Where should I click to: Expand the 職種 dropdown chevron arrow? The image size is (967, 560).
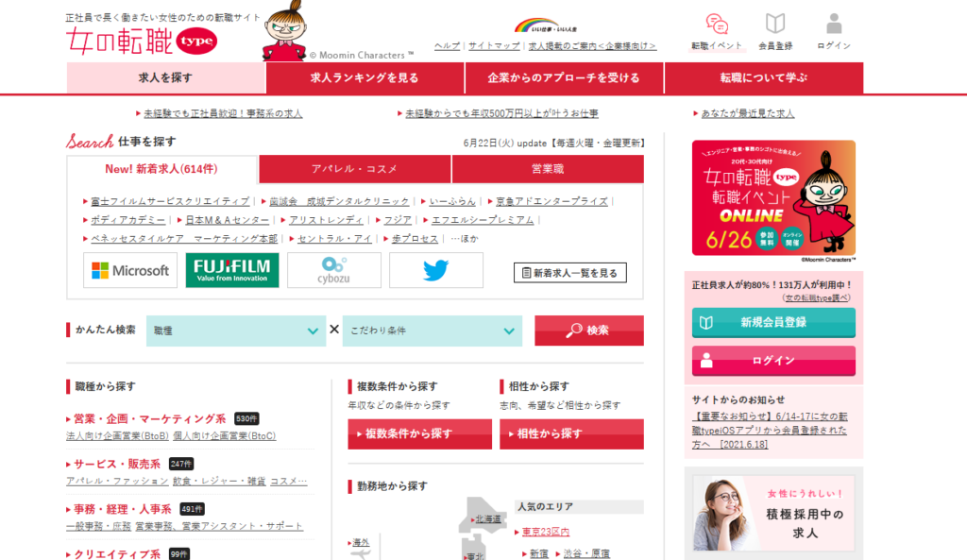tap(312, 331)
